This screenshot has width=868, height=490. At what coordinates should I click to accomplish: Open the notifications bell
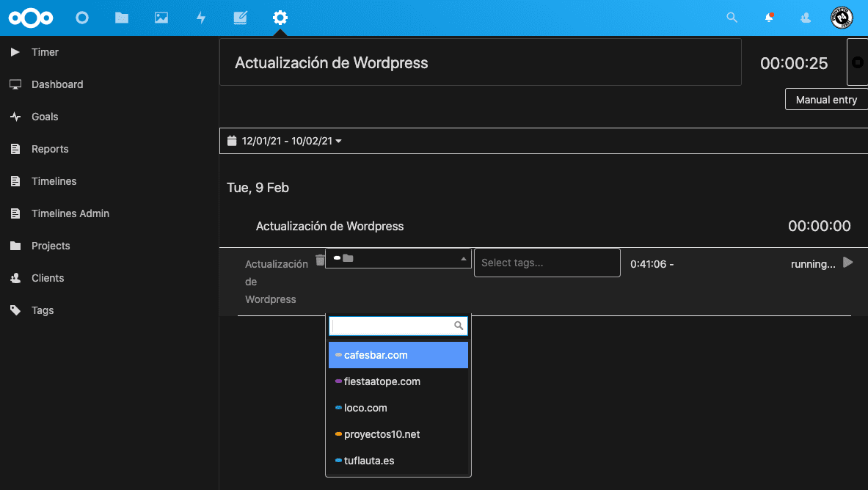coord(769,18)
